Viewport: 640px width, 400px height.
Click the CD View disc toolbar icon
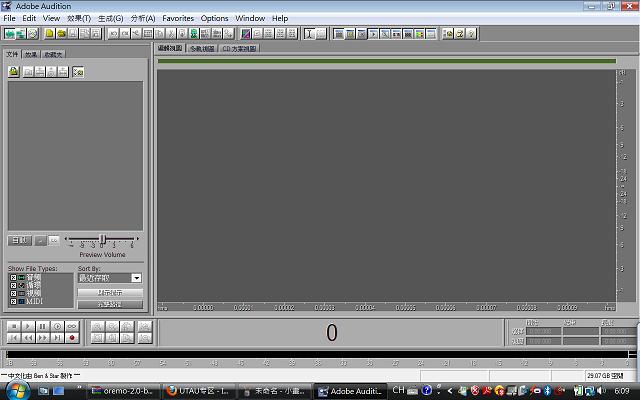(33, 33)
